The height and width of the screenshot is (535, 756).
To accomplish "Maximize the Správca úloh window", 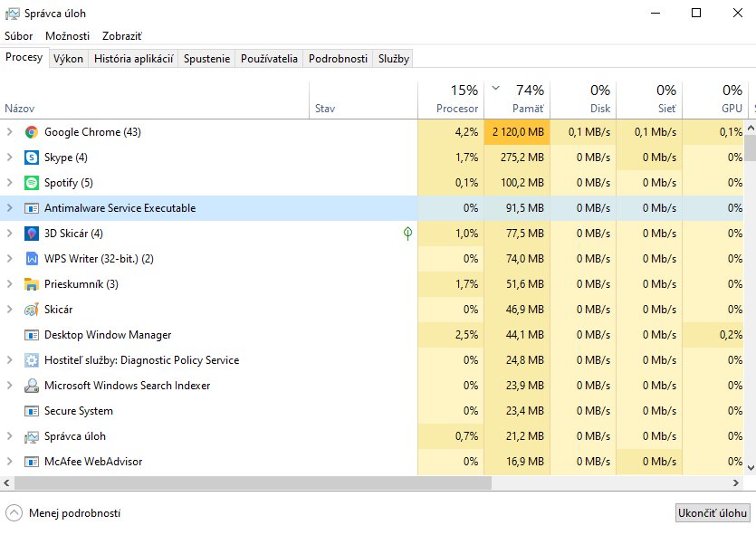I will click(x=696, y=13).
